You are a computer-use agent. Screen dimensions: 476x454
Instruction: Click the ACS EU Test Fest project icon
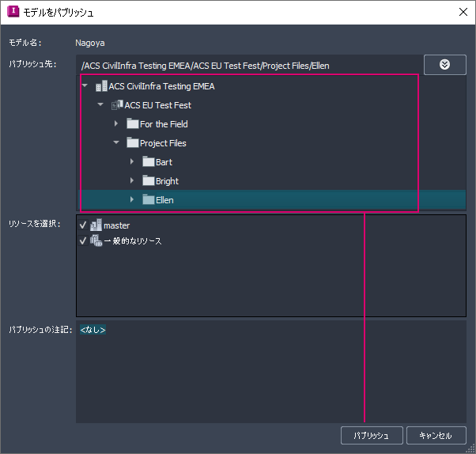(117, 105)
